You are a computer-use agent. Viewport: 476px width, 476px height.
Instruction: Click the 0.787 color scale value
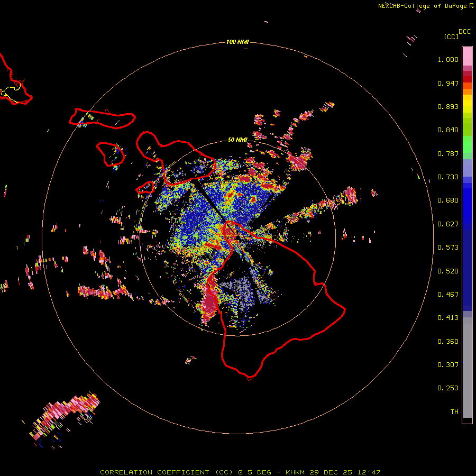pyautogui.click(x=448, y=153)
